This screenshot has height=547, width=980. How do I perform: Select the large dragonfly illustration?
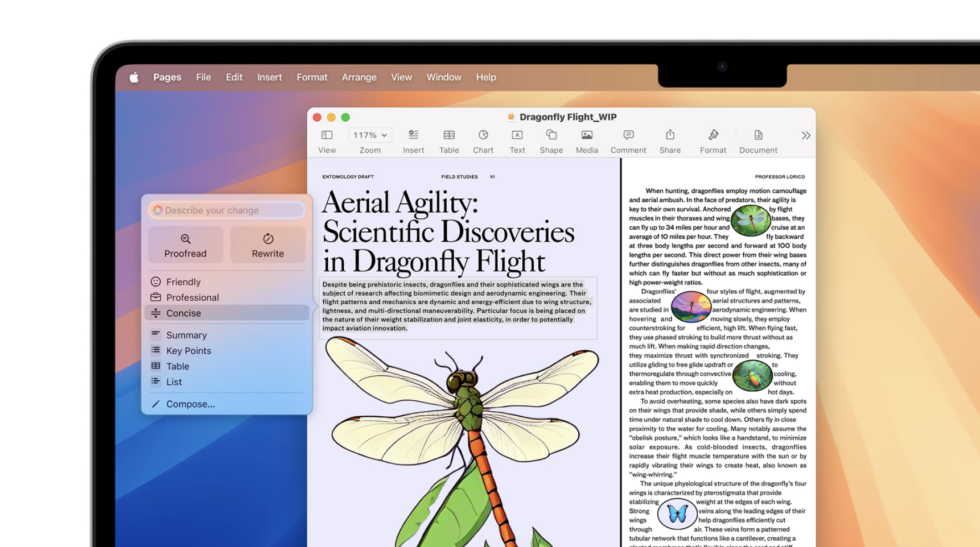462,441
